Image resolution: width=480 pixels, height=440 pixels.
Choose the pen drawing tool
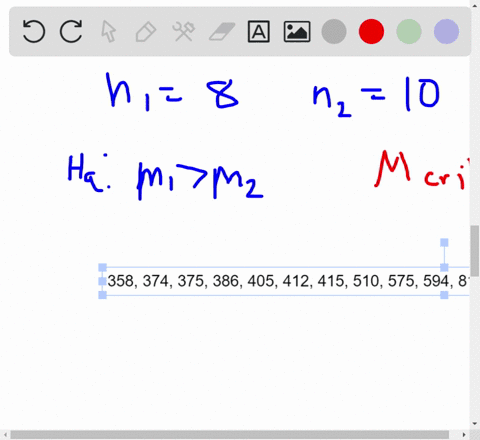(146, 32)
